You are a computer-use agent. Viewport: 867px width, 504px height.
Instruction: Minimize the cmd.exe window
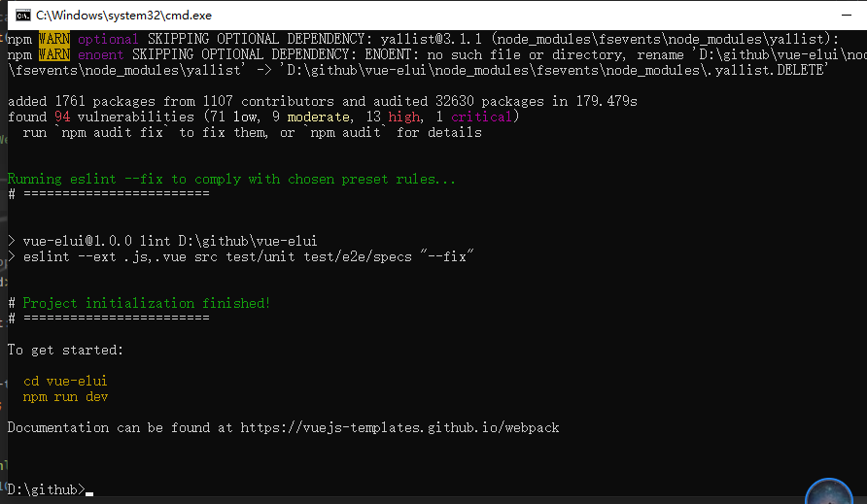tap(846, 15)
